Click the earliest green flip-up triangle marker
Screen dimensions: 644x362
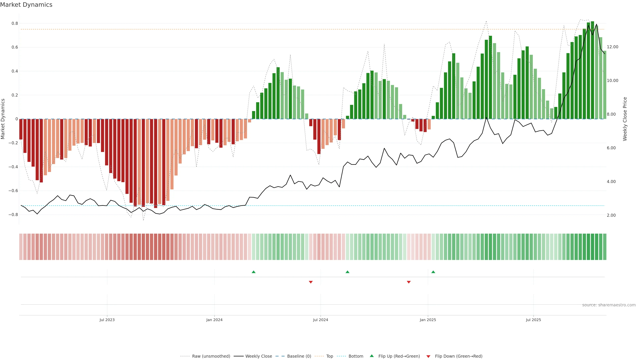254,272
